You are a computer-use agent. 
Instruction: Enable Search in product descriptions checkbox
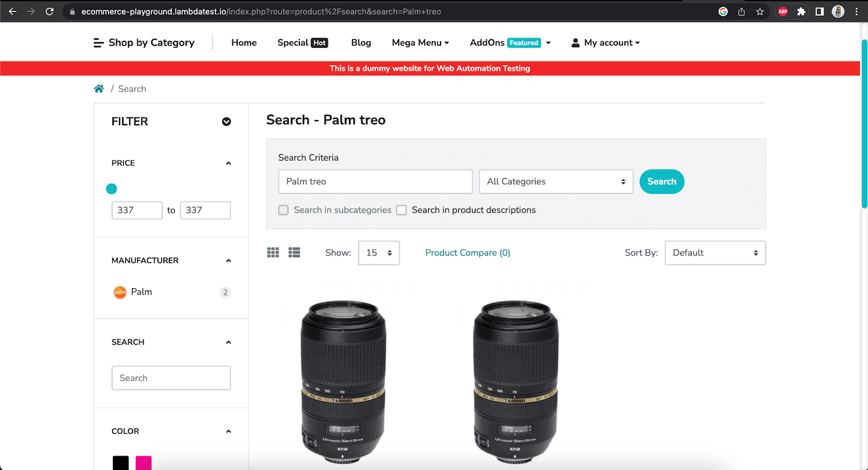pos(401,210)
